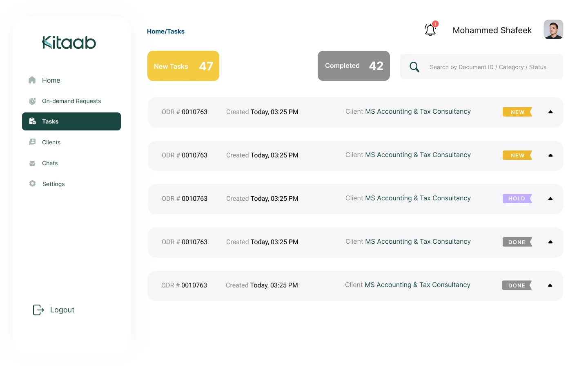This screenshot has height=368, width=588.
Task: Click the Kitaab logo
Action: click(69, 43)
